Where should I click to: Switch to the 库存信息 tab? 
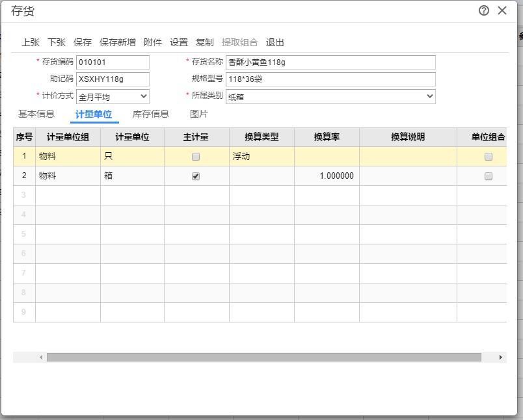coord(151,114)
